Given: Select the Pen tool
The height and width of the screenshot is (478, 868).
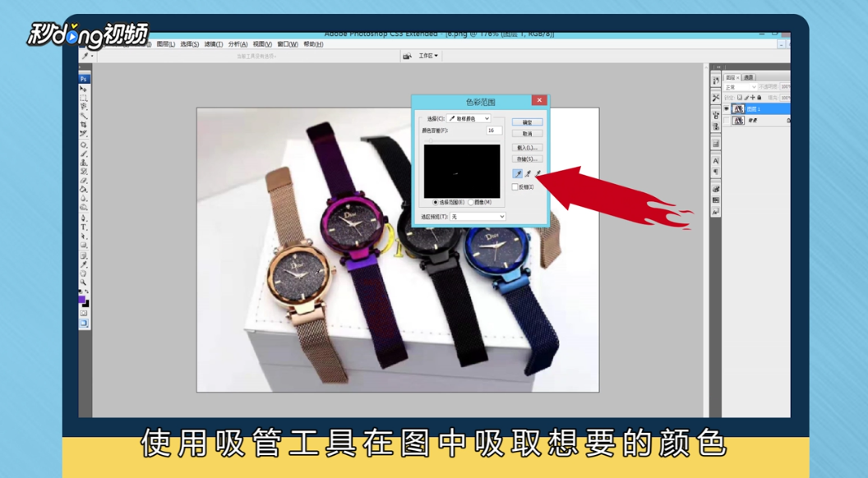Looking at the screenshot, I should click(84, 218).
